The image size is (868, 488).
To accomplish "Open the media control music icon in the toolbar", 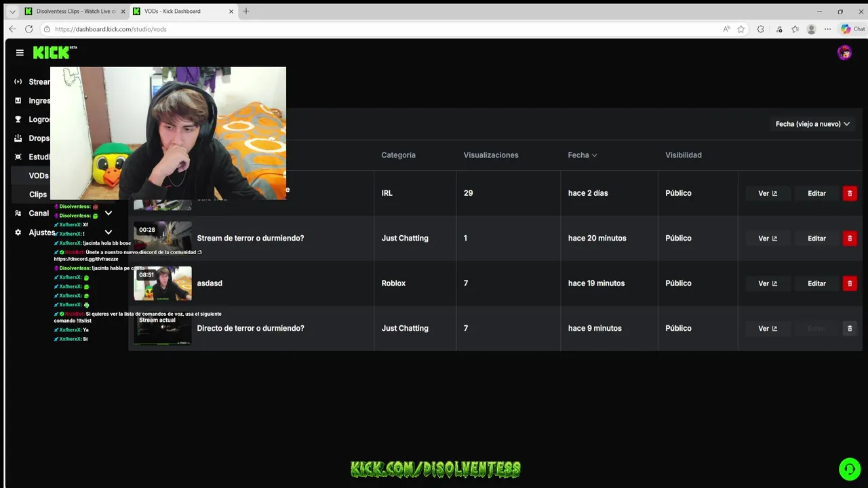I will pyautogui.click(x=778, y=29).
